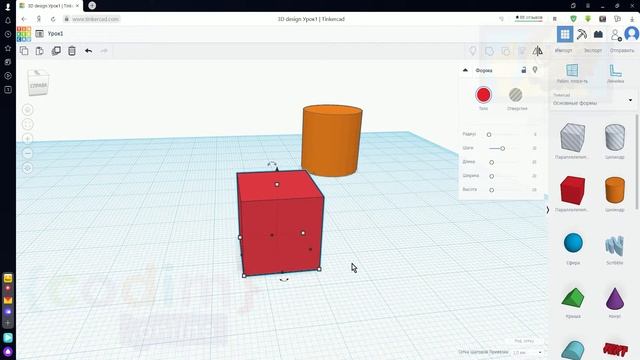Pick the Scribble shape

pyautogui.click(x=615, y=246)
